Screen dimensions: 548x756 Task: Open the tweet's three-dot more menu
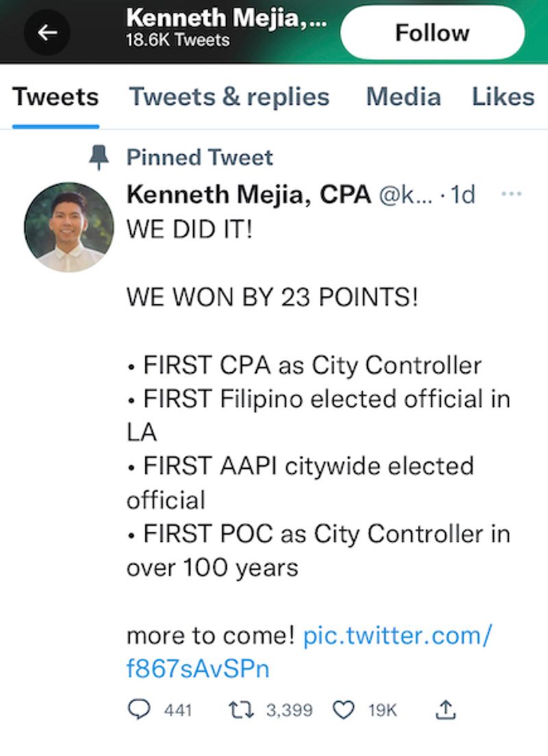512,194
